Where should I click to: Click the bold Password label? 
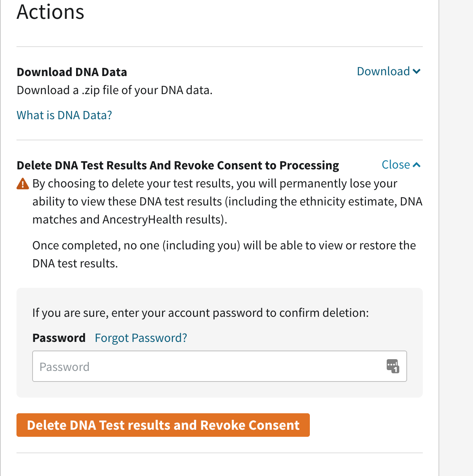click(x=59, y=338)
